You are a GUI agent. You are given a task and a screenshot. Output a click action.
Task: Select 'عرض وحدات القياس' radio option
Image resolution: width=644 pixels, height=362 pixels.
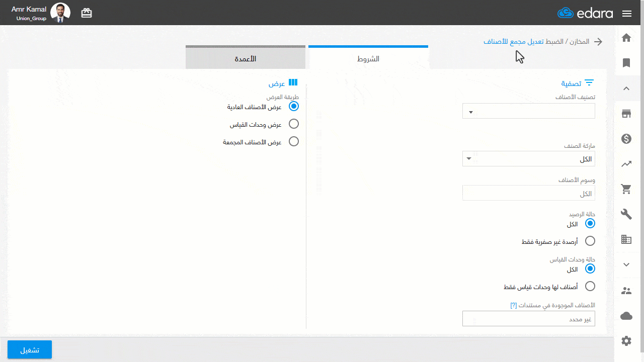(x=294, y=124)
